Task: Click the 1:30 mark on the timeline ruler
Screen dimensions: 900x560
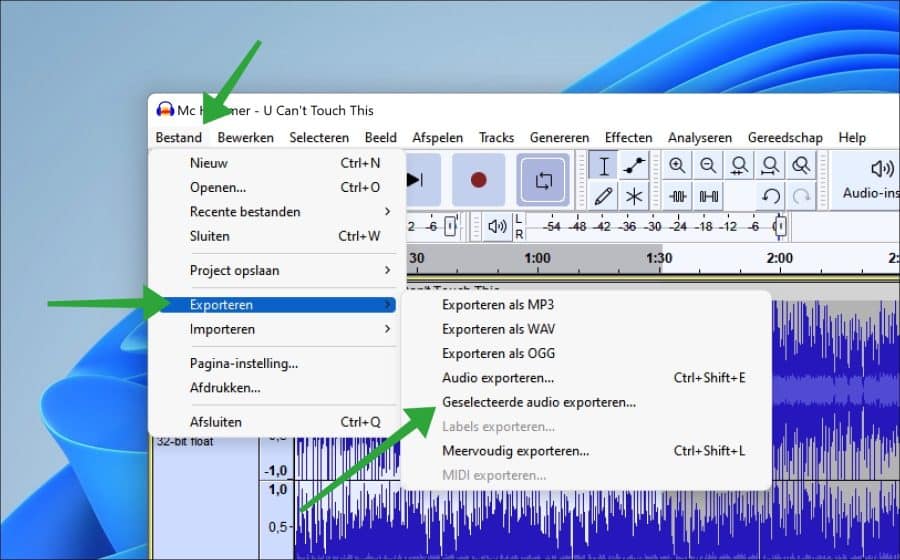Action: 659,258
